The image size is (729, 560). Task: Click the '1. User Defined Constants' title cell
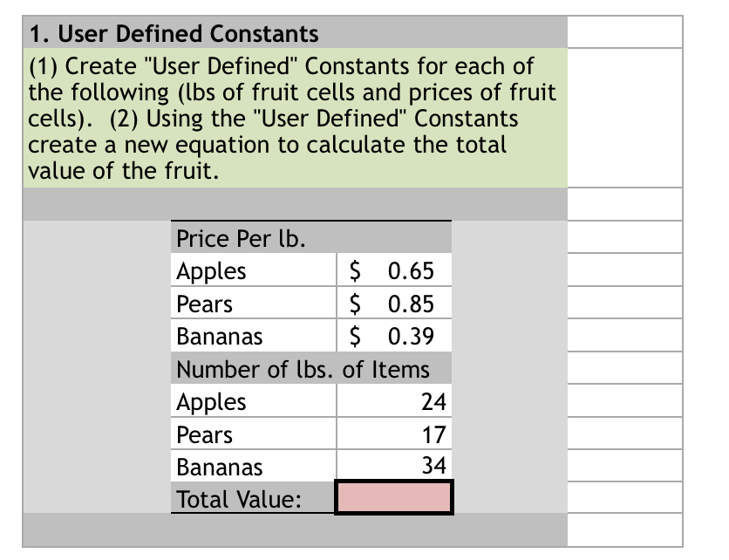coord(296,32)
